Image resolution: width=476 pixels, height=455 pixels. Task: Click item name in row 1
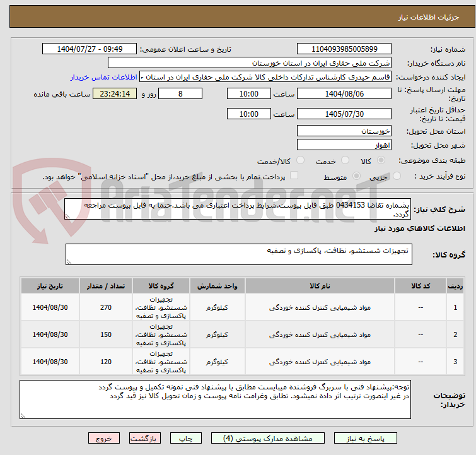(320, 307)
